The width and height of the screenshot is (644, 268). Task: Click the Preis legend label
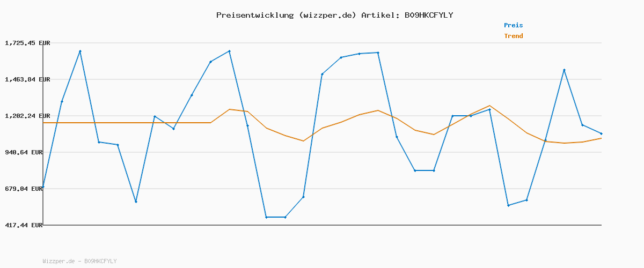[x=513, y=25]
